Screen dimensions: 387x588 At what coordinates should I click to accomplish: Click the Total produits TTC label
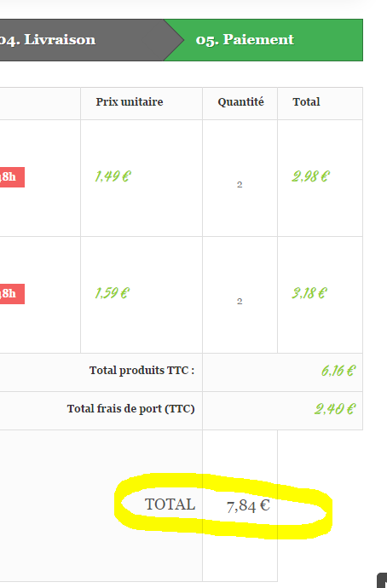(x=142, y=371)
